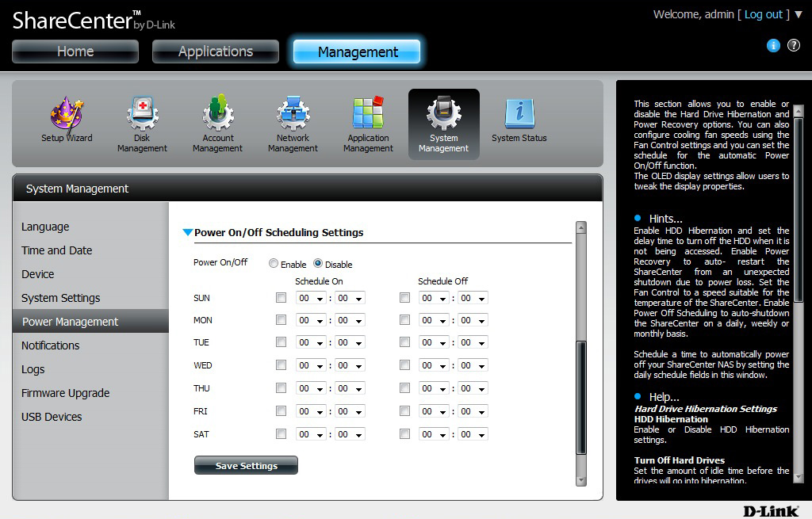Image resolution: width=812 pixels, height=519 pixels.
Task: Open TUE Schedule On hour dropdown
Action: (311, 342)
